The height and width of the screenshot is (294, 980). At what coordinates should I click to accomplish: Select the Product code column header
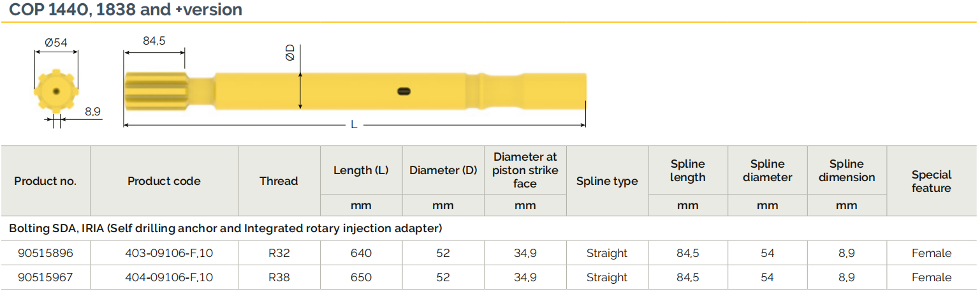[x=164, y=181]
